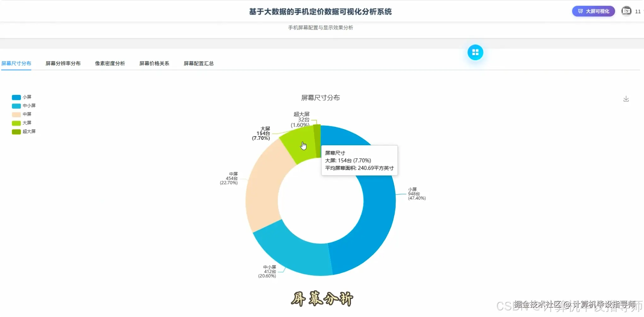Click the 大屏可视化 button
Image resolution: width=644 pixels, height=317 pixels.
click(593, 11)
